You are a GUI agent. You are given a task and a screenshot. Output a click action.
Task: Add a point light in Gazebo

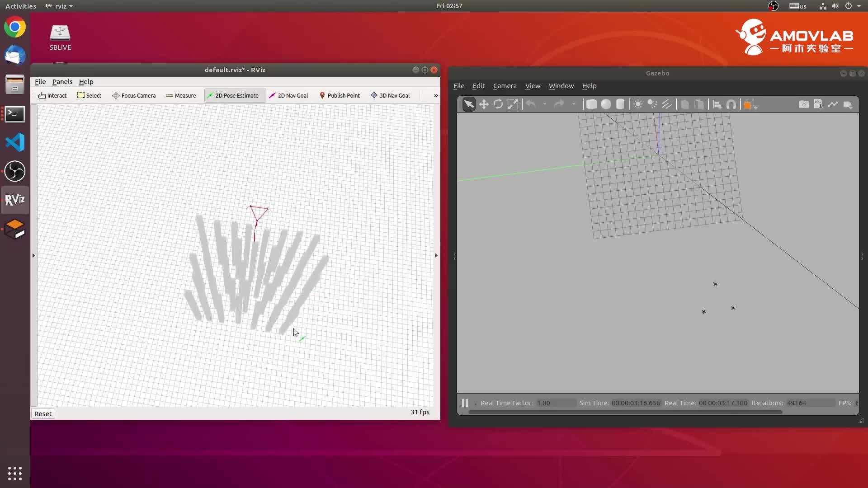click(638, 104)
